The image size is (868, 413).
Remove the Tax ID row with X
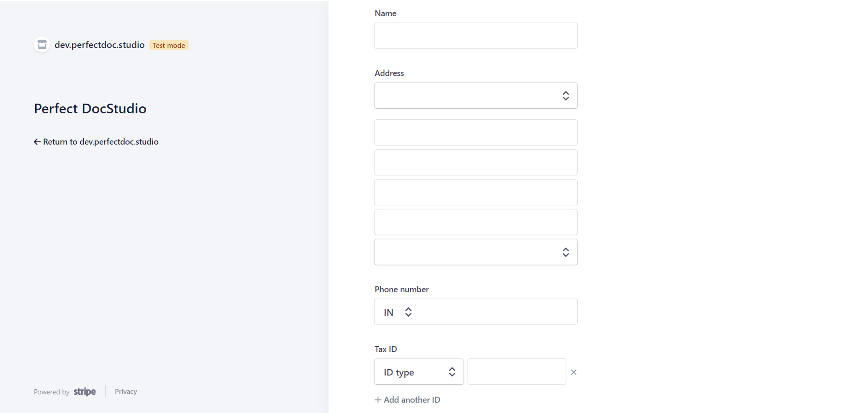pyautogui.click(x=574, y=372)
